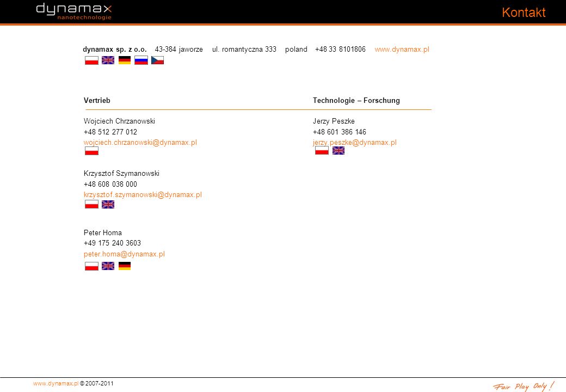Email jerzy.peszke@dynamax.pl
The image size is (566, 392).
click(x=354, y=143)
